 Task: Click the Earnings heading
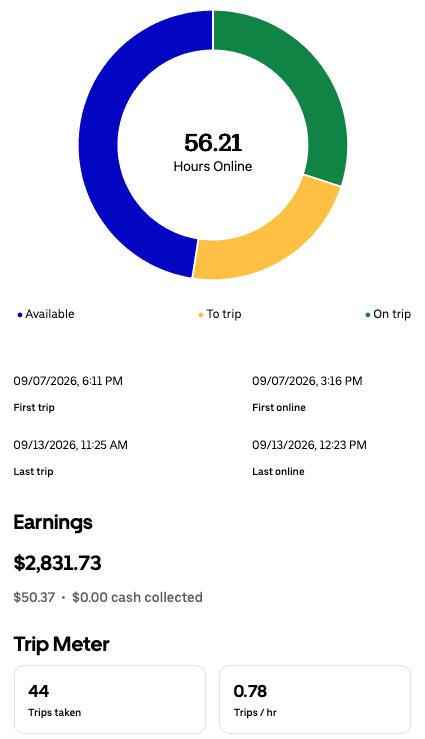(x=53, y=523)
